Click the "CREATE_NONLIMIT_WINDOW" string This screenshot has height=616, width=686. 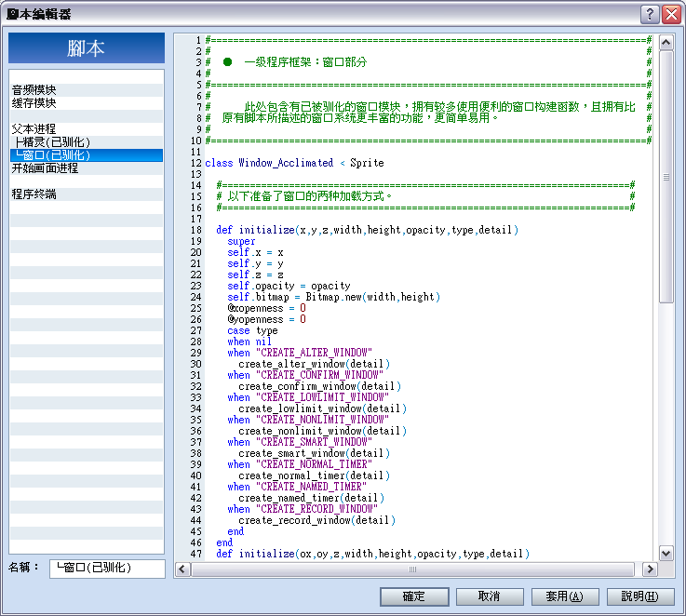tap(322, 420)
